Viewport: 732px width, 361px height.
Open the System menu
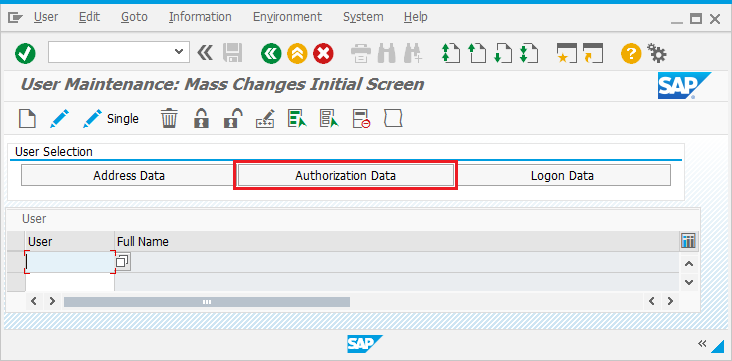pos(363,17)
